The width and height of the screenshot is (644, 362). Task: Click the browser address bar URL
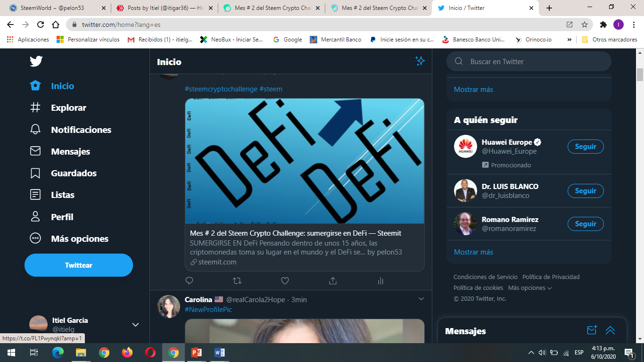coord(121,25)
